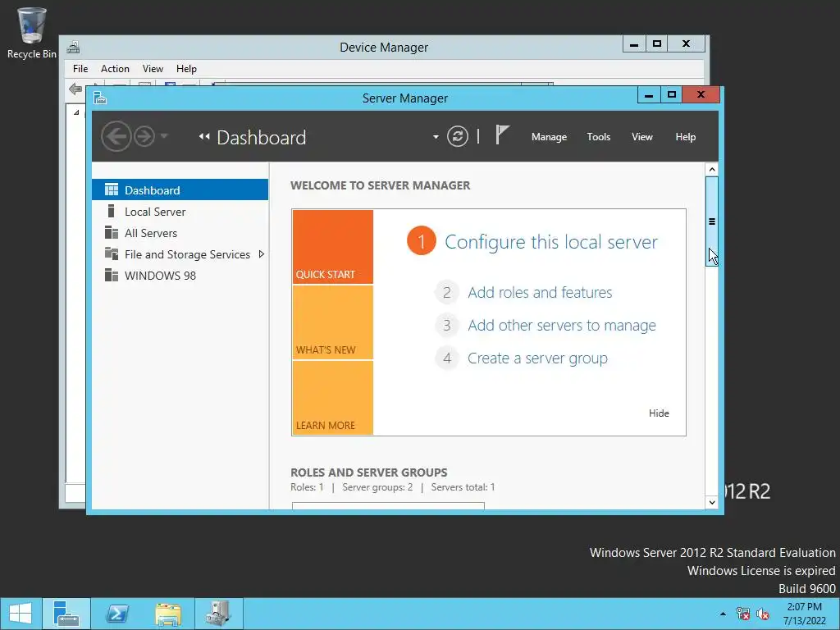Click the volume tray icon
The height and width of the screenshot is (630, 840).
(x=762, y=614)
